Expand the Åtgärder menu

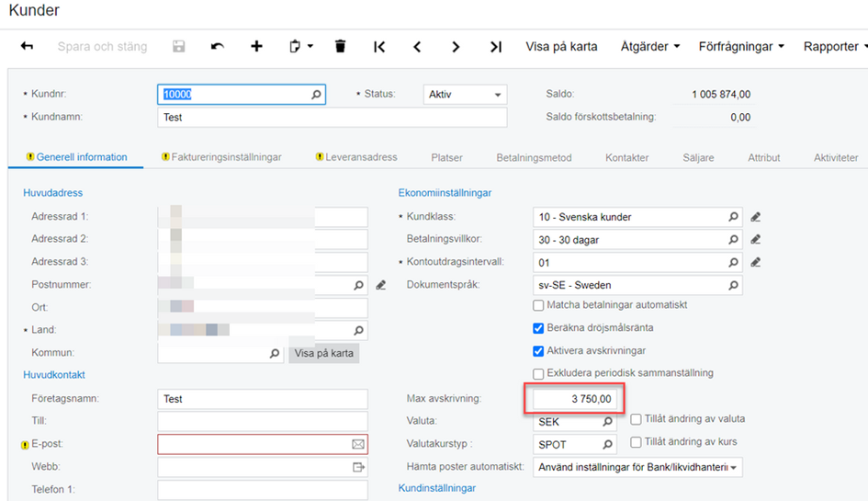coord(649,47)
